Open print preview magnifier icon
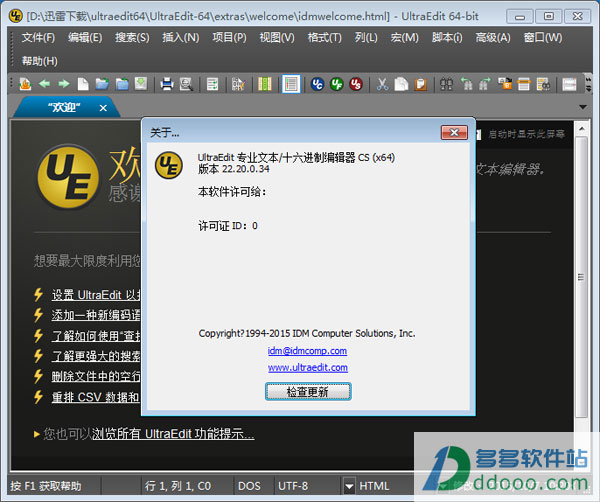This screenshot has height=502, width=600. point(186,84)
